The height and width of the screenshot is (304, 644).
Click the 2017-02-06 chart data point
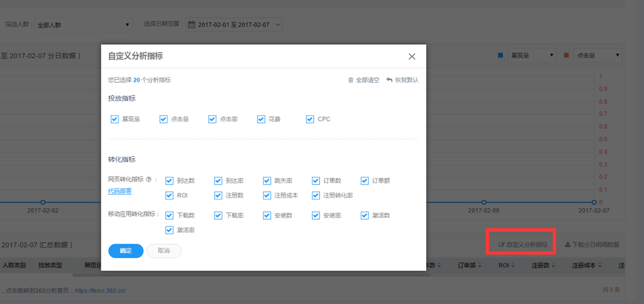coord(484,202)
